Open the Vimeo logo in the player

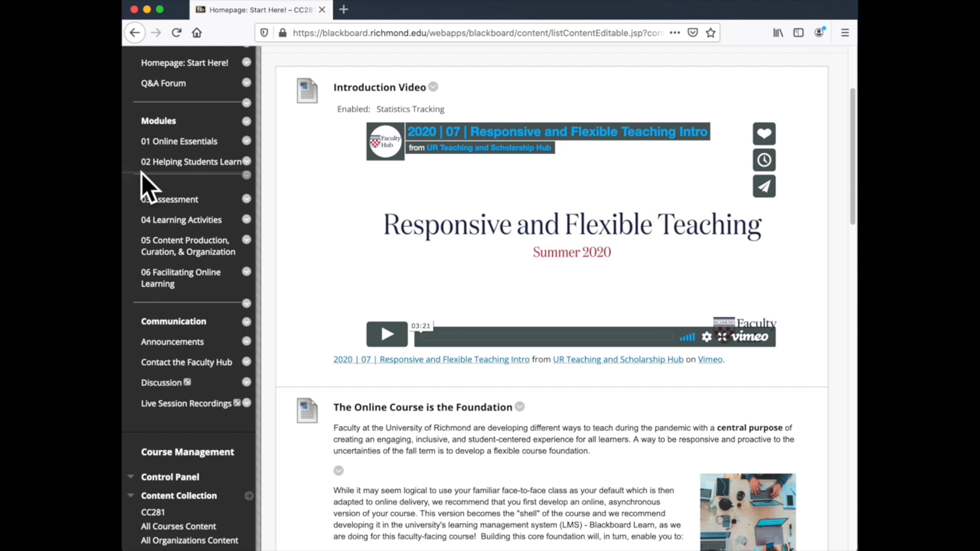750,337
